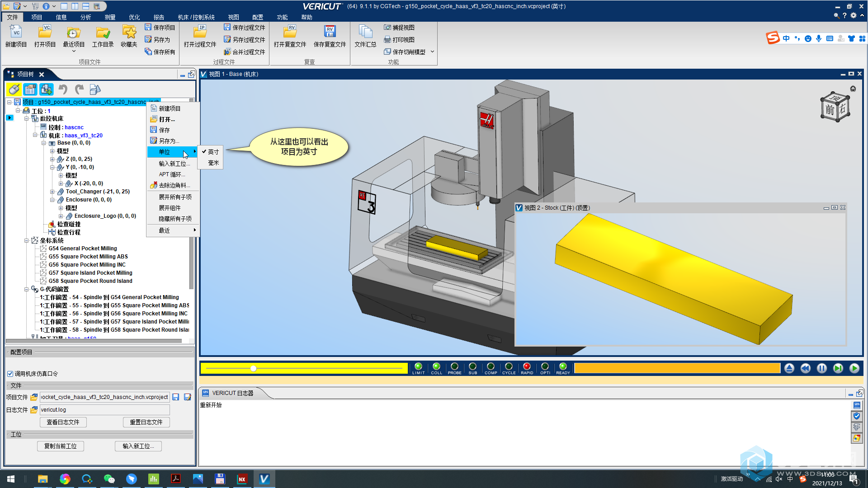Click the 重置日志文件 button
Viewport: 868px width, 488px height.
[x=146, y=422]
